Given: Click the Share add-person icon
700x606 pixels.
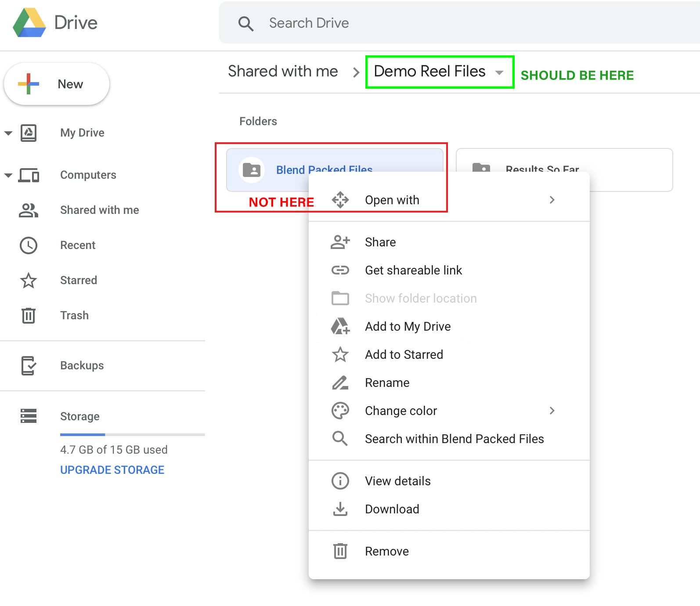Looking at the screenshot, I should pyautogui.click(x=340, y=242).
